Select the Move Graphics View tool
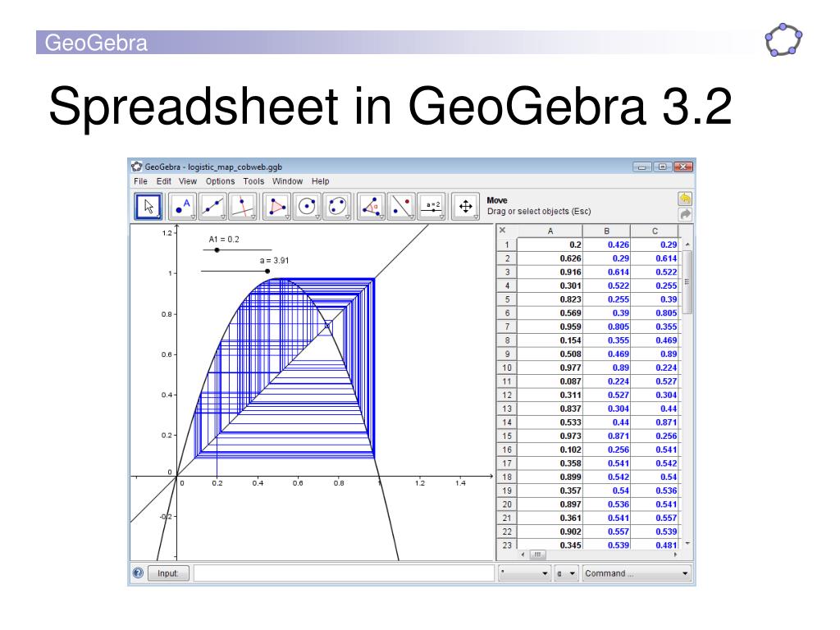This screenshot has width=840, height=630. click(x=465, y=206)
